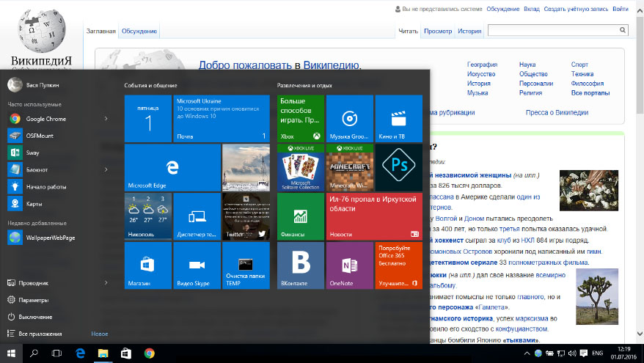The image size is (644, 363).
Task: Click the Joshua tree thumbnail image
Action: [x=597, y=296]
